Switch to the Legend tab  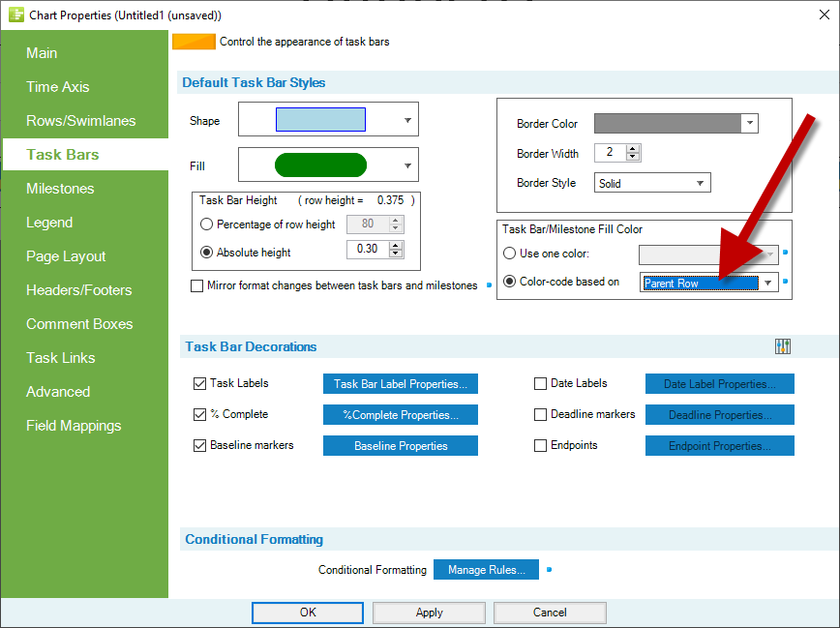(49, 223)
